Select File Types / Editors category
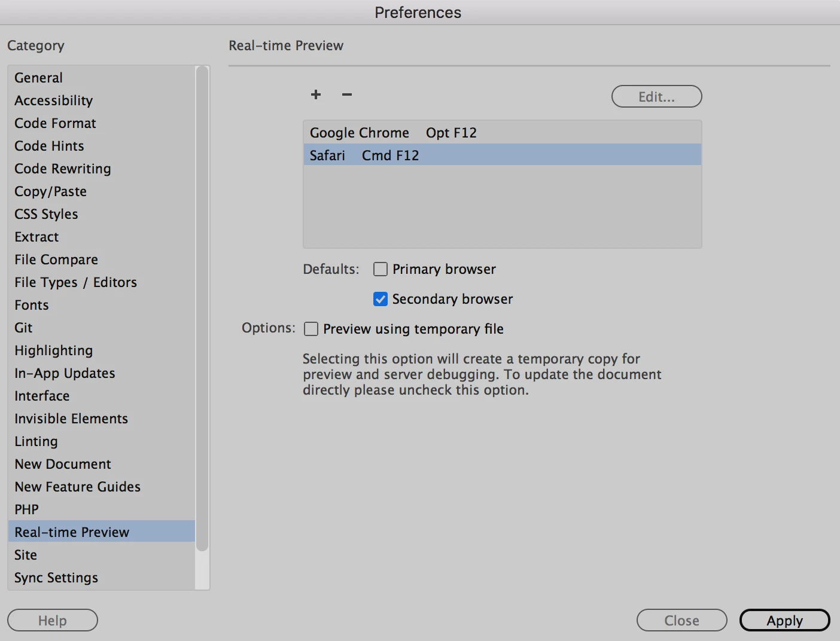This screenshot has height=641, width=840. [x=76, y=282]
